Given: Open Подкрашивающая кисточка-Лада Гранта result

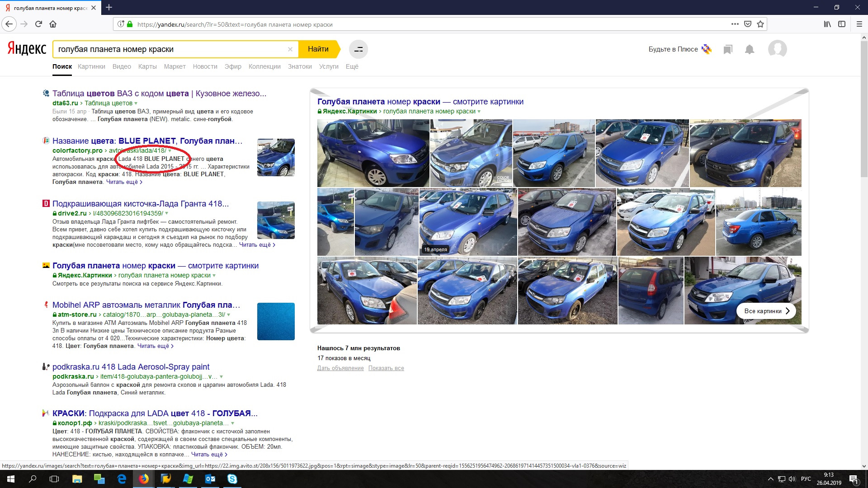Looking at the screenshot, I should click(141, 204).
